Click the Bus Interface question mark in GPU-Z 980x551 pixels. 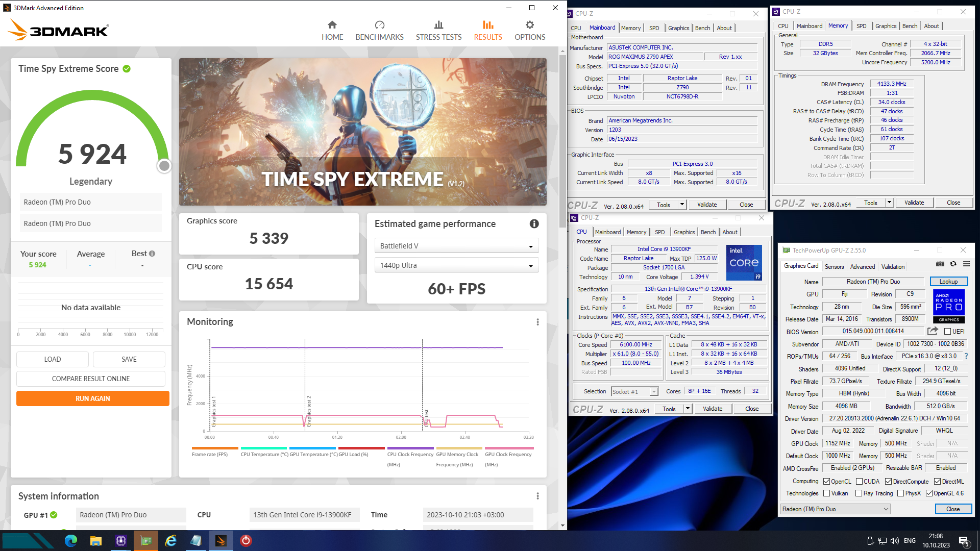[x=966, y=356]
